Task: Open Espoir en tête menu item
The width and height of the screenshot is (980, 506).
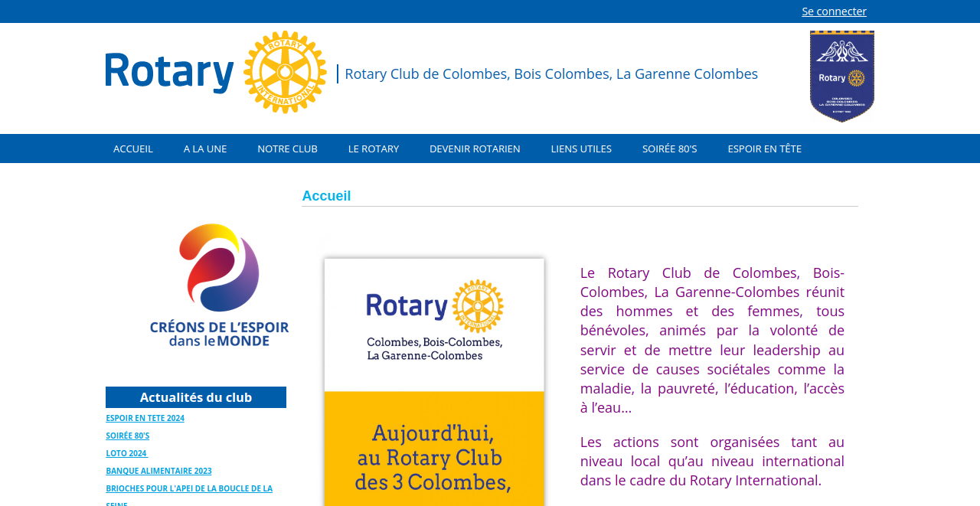Action: tap(765, 149)
